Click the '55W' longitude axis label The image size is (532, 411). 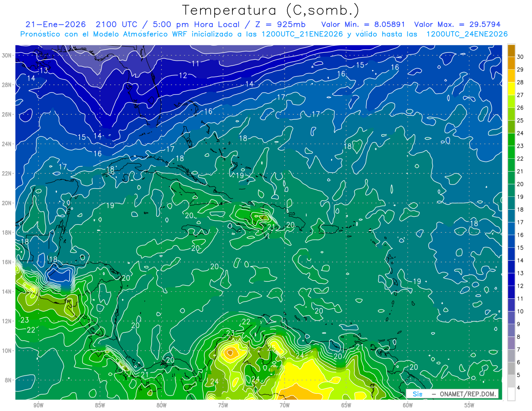[469, 406]
